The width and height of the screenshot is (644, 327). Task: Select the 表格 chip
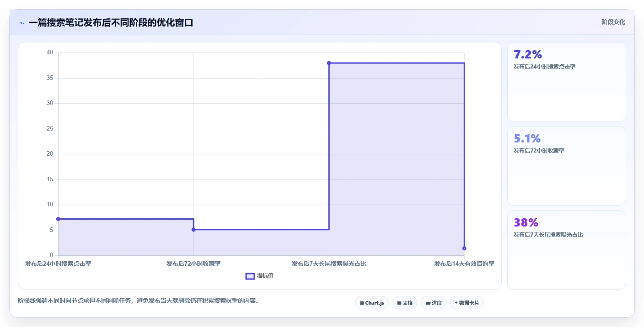[x=405, y=303]
